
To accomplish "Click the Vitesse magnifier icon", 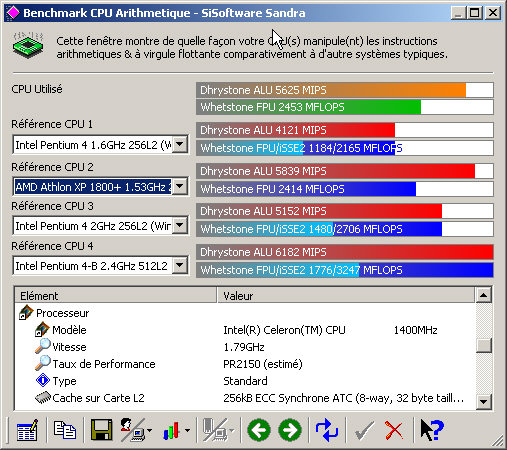I will point(43,346).
